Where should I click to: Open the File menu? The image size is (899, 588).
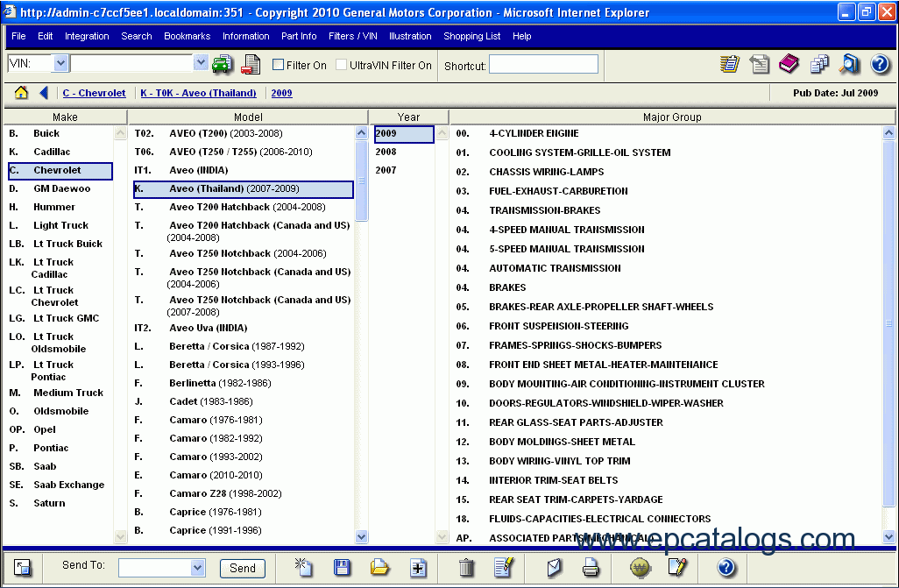click(18, 36)
